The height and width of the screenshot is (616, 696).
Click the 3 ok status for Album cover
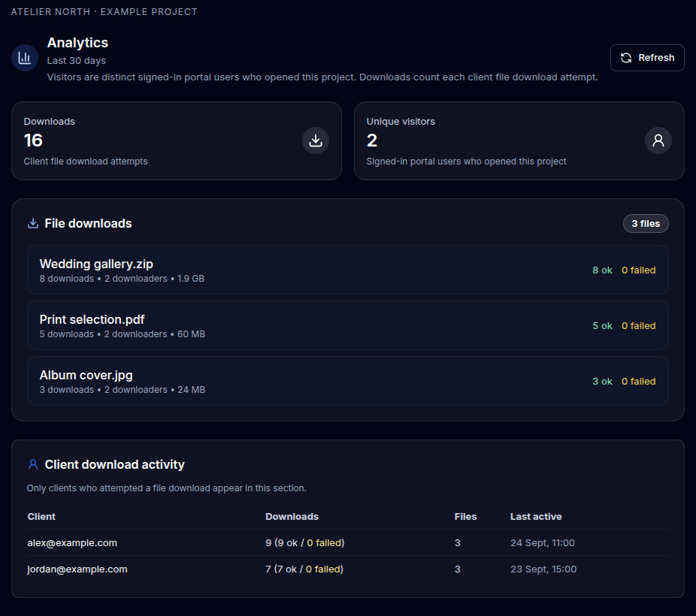602,382
